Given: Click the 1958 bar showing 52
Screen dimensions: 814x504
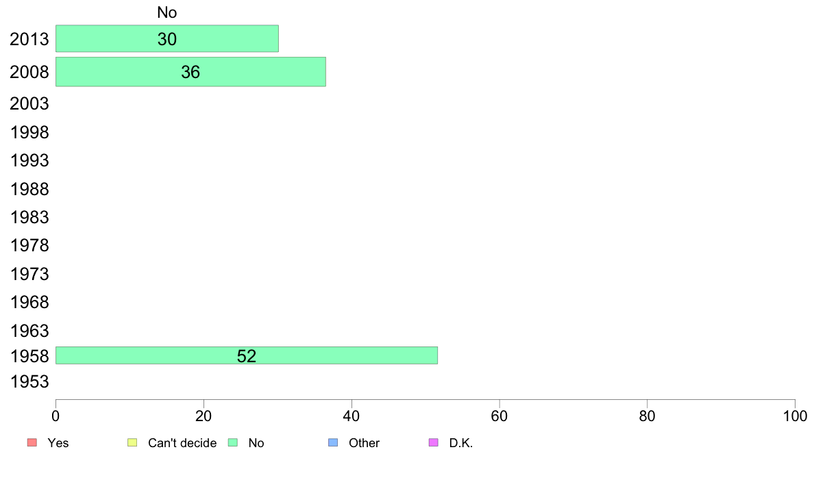Looking at the screenshot, I should [x=247, y=355].
